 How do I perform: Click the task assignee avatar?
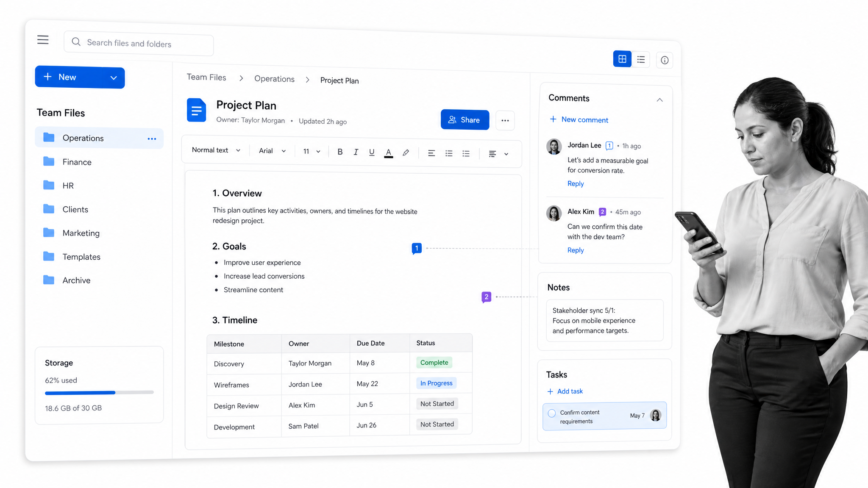point(655,416)
